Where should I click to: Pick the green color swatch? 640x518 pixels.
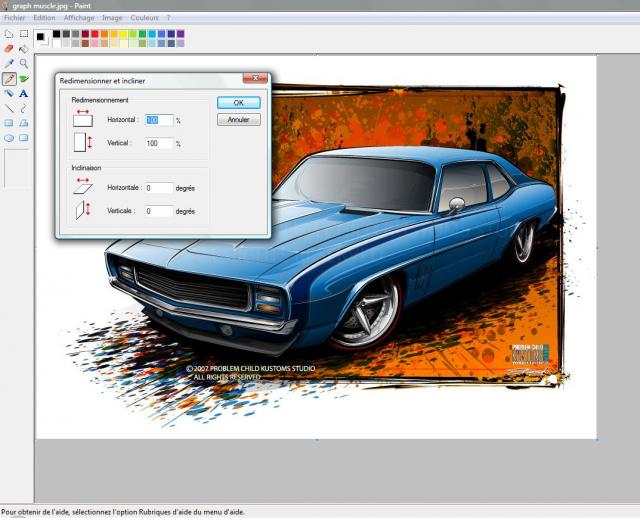tap(142, 33)
